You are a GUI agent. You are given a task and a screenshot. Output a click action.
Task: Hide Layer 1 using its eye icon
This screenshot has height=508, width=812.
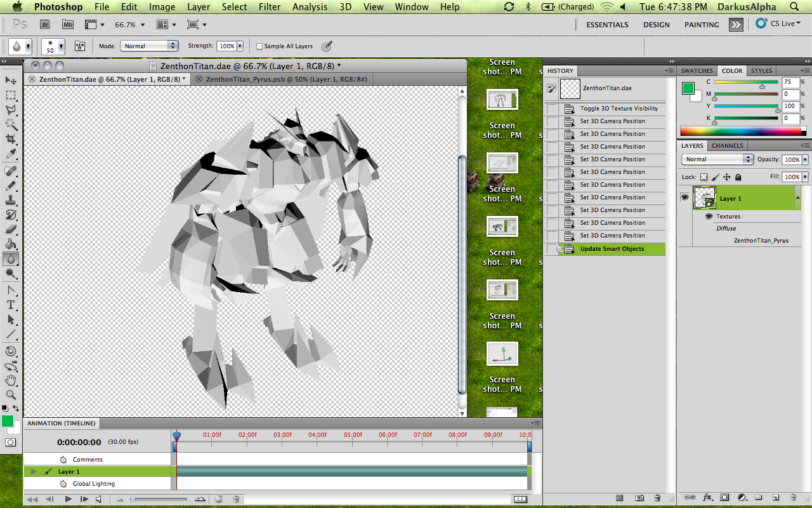coord(684,197)
